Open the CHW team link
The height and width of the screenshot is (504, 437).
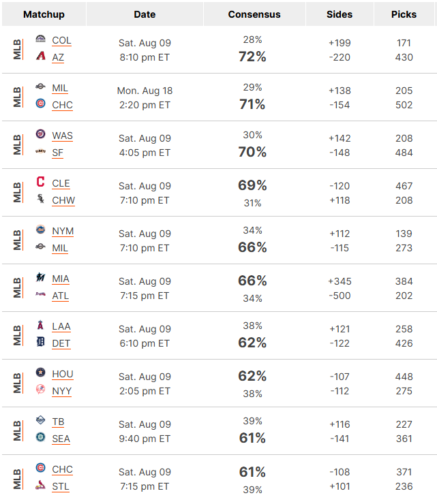[x=63, y=200]
